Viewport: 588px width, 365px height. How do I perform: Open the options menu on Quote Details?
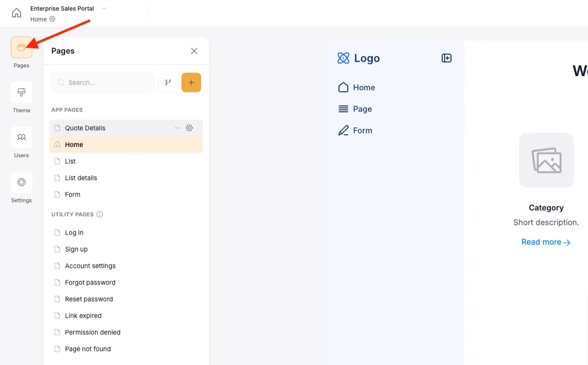coord(178,128)
